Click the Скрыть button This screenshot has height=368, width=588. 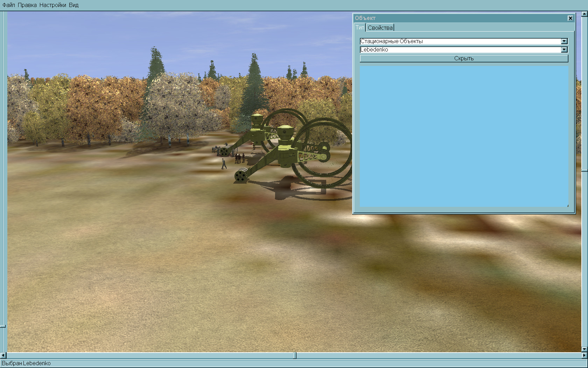tap(464, 58)
